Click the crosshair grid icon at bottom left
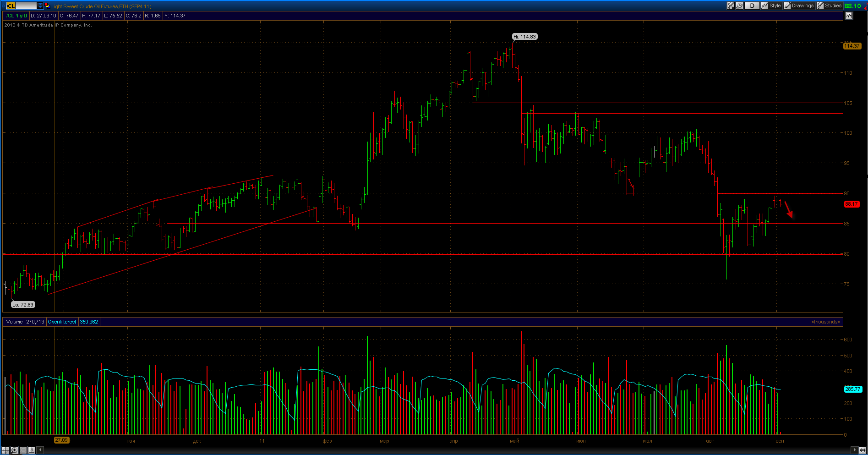The height and width of the screenshot is (455, 868). click(6, 450)
